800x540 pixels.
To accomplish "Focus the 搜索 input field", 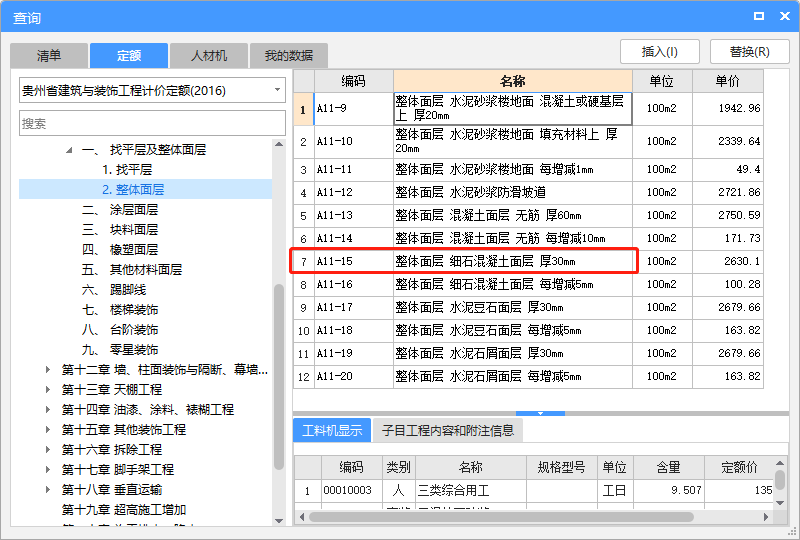I will (x=152, y=123).
